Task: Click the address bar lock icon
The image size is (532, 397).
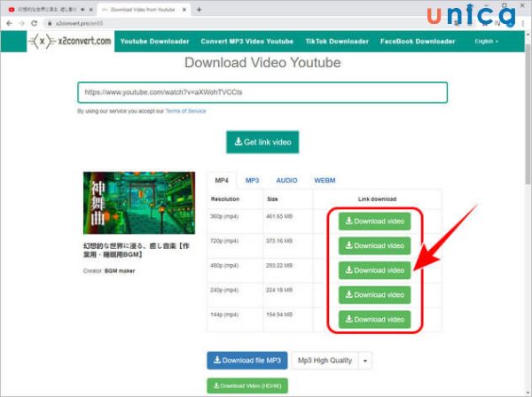Action: pyautogui.click(x=50, y=23)
